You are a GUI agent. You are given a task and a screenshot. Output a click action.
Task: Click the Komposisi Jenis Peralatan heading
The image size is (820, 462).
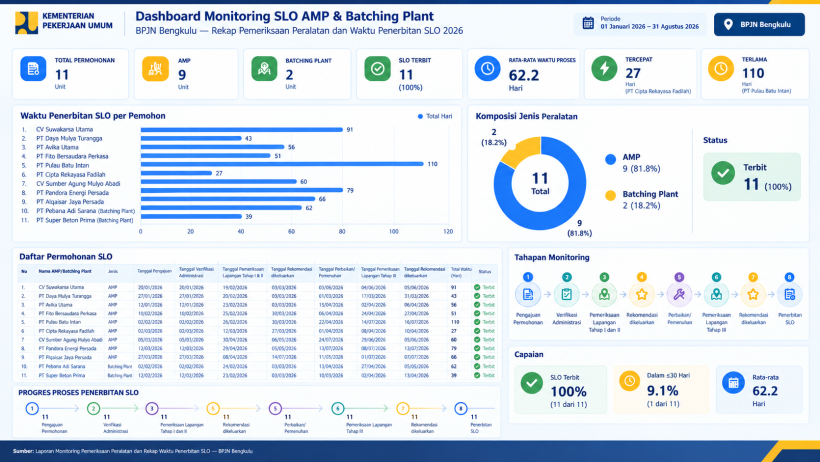point(526,116)
